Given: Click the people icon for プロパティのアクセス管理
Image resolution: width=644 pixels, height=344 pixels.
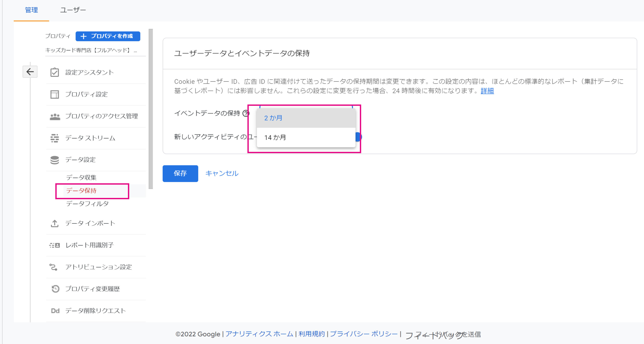Looking at the screenshot, I should (55, 116).
